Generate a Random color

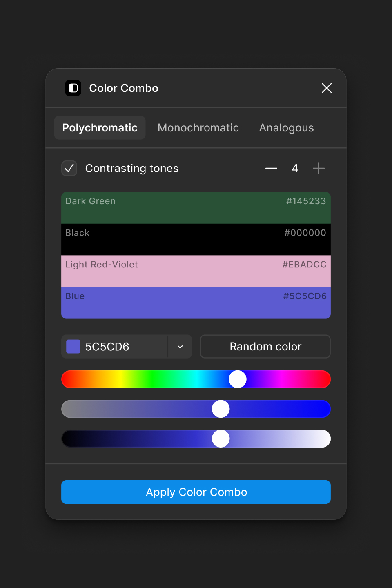(265, 346)
